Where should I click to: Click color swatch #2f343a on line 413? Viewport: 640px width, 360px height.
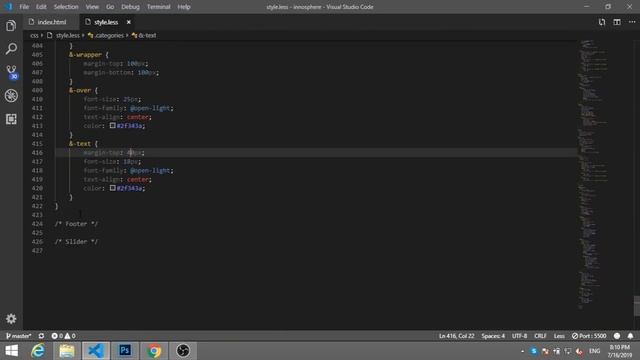113,126
